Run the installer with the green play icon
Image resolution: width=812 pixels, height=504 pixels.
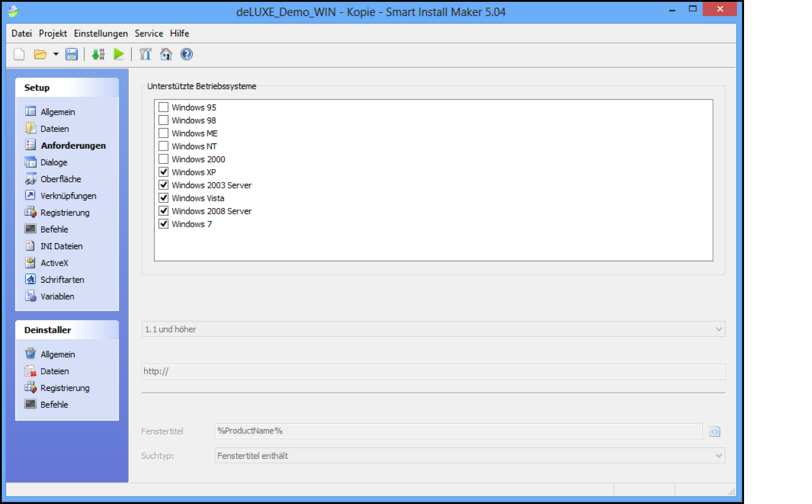(119, 55)
